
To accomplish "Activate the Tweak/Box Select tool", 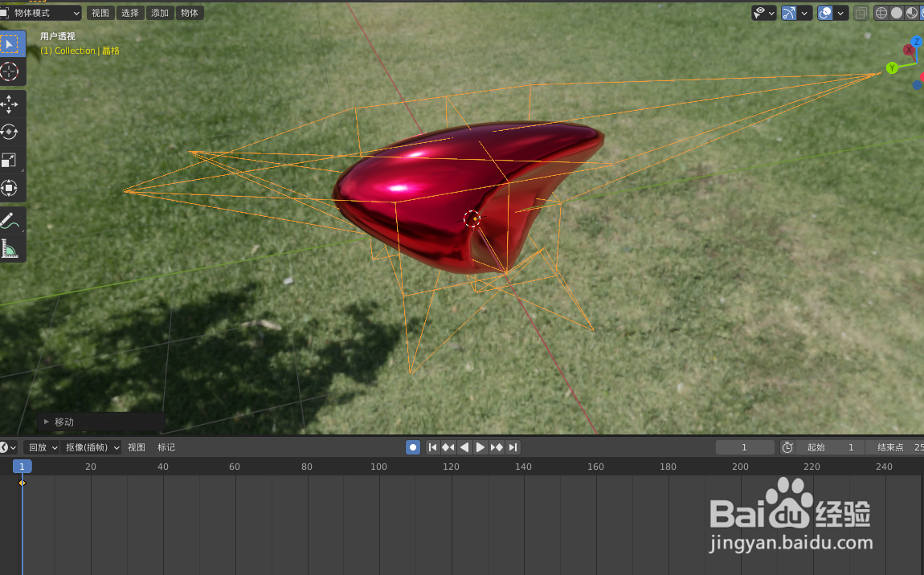I will (10, 43).
